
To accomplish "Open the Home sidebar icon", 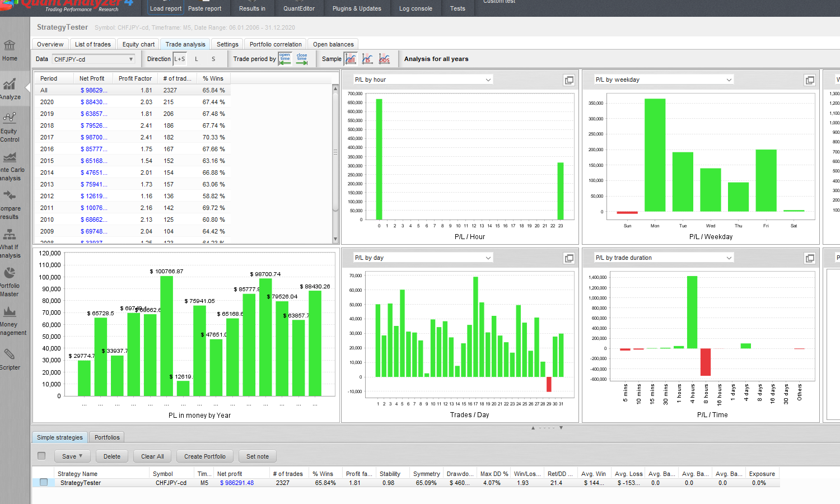I will pyautogui.click(x=10, y=50).
